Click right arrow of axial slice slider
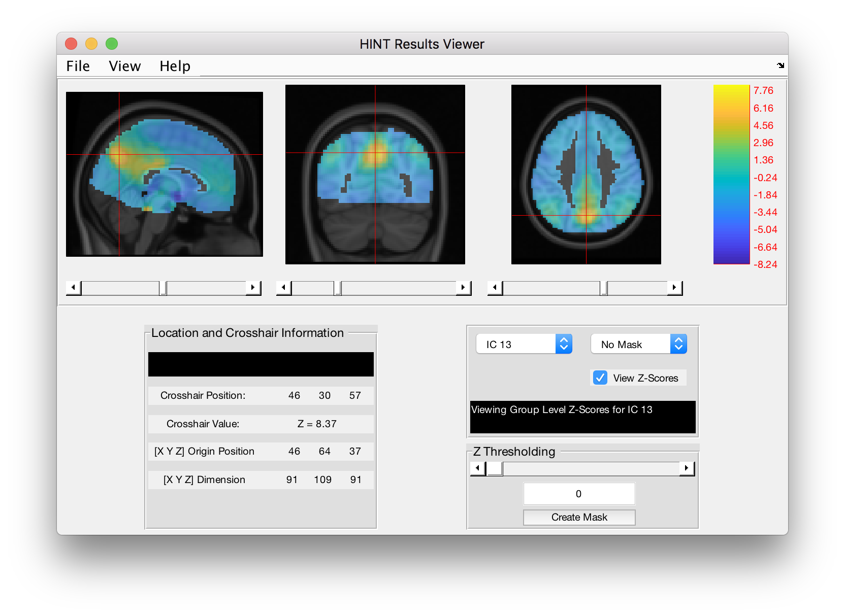 tap(674, 288)
